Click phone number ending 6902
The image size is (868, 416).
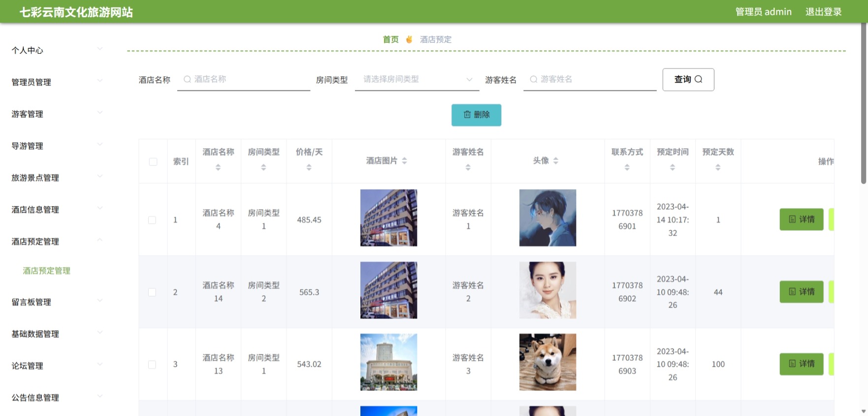tap(627, 292)
